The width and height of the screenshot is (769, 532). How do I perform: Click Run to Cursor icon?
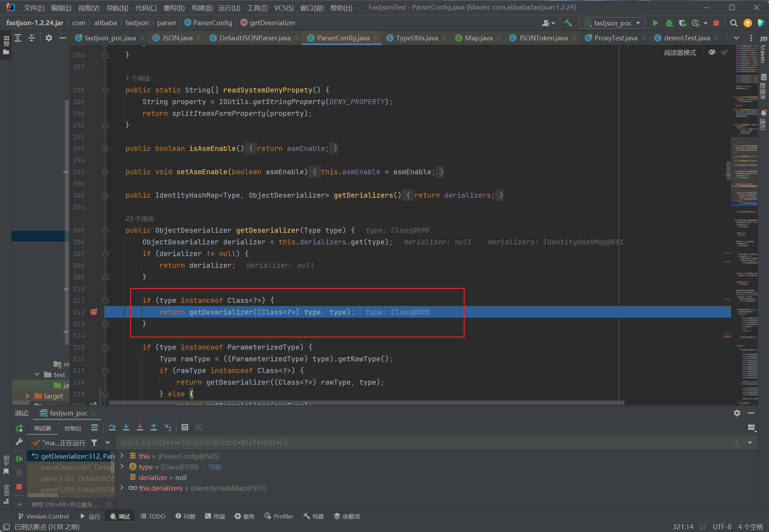coord(168,427)
